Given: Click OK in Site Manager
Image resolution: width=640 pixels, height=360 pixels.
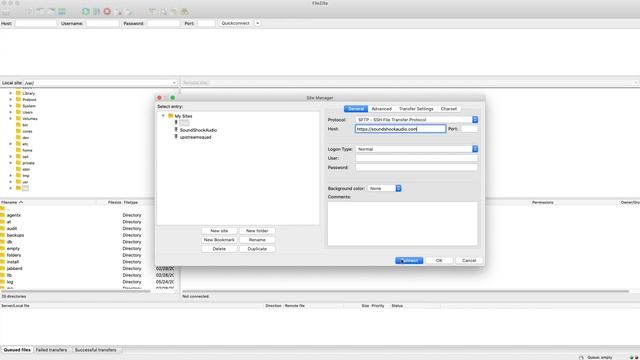Looking at the screenshot, I should (439, 260).
